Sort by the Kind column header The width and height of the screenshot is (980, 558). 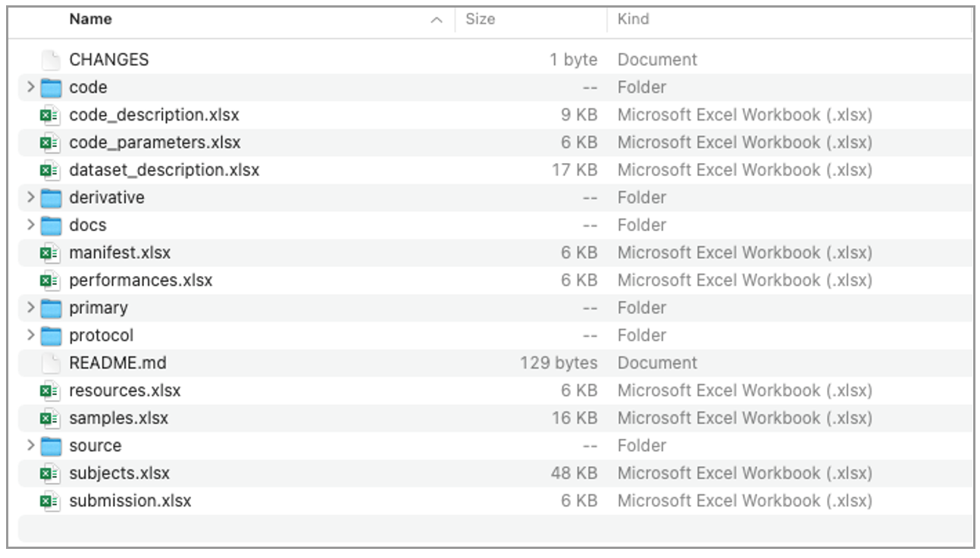point(634,20)
